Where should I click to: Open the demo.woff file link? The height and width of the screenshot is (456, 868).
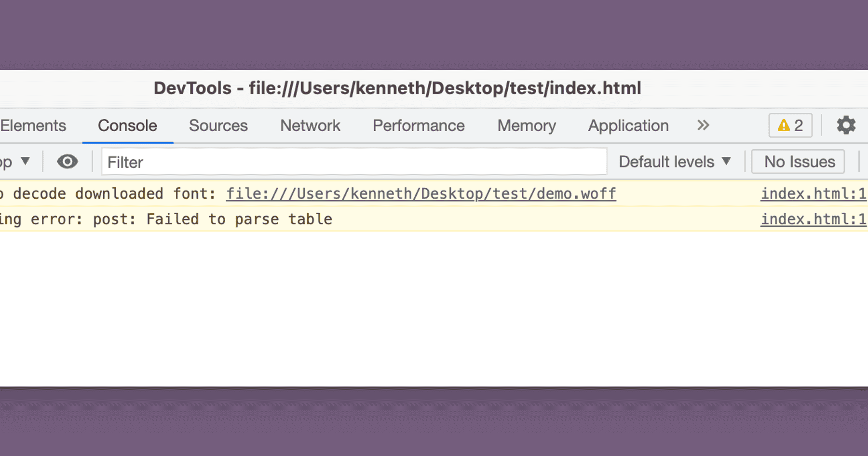pyautogui.click(x=421, y=193)
